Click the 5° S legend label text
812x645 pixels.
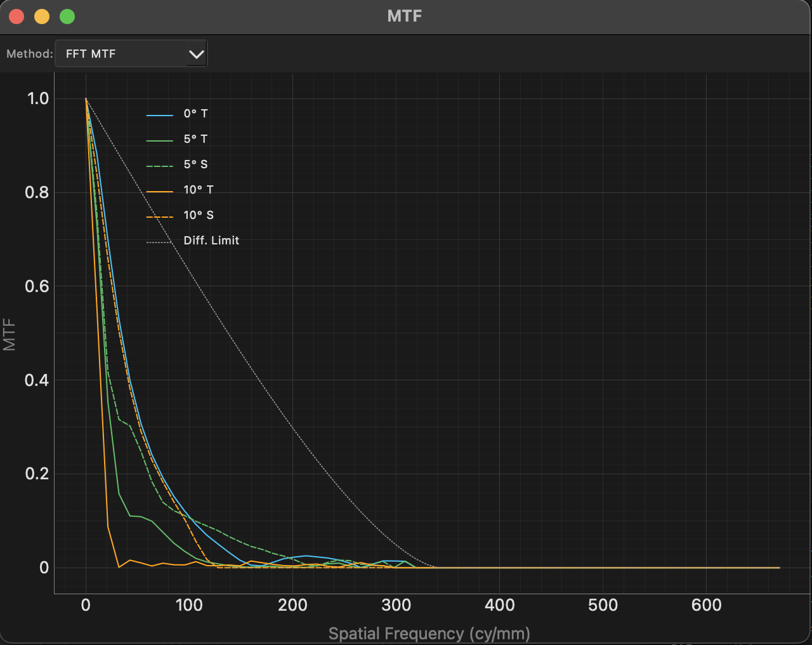click(195, 164)
